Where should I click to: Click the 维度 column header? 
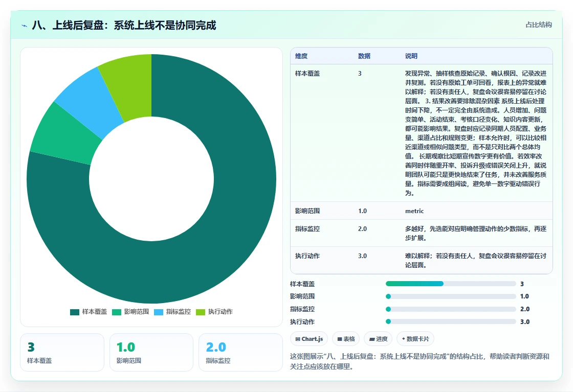point(301,56)
